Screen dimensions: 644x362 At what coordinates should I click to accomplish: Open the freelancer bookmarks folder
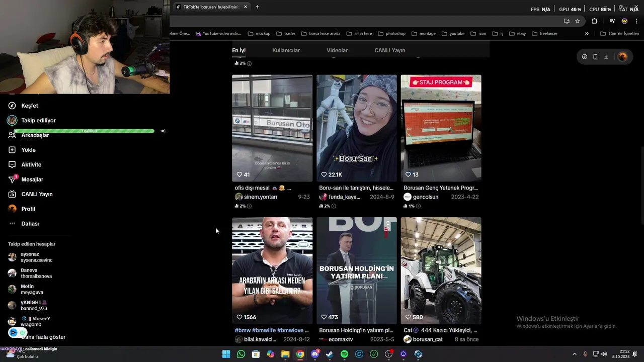544,34
